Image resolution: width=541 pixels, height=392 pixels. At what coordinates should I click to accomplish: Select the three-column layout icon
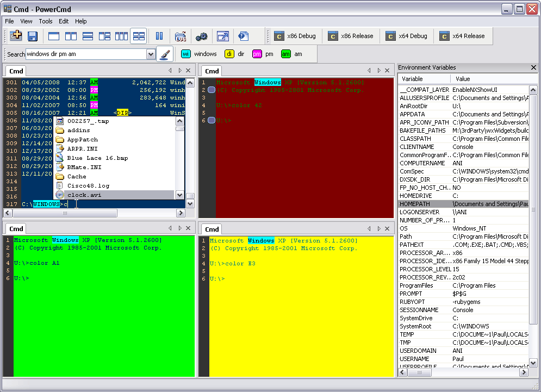pyautogui.click(x=120, y=36)
